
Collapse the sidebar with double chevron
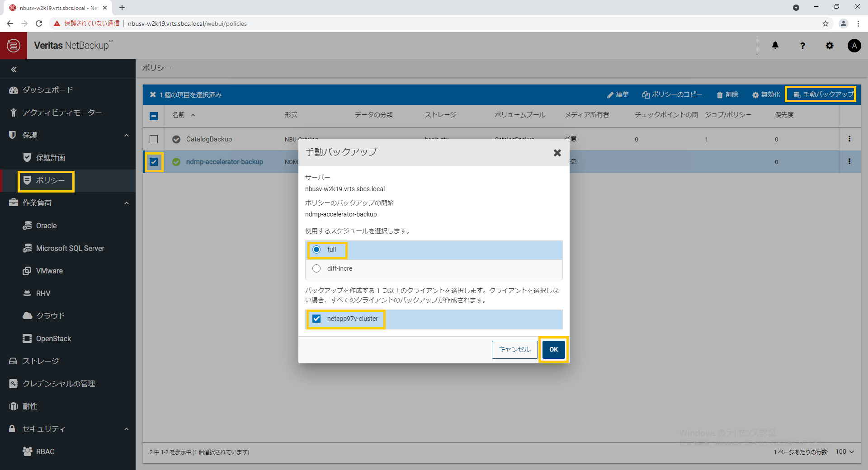pos(14,70)
